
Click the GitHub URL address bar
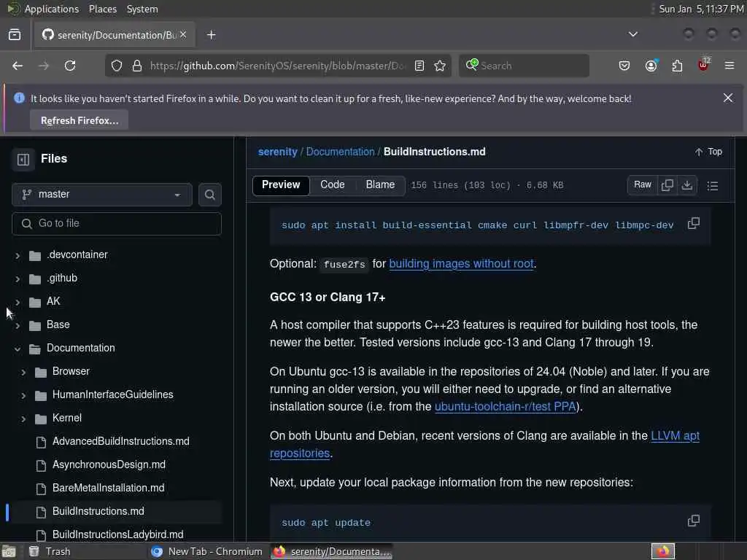click(x=276, y=66)
